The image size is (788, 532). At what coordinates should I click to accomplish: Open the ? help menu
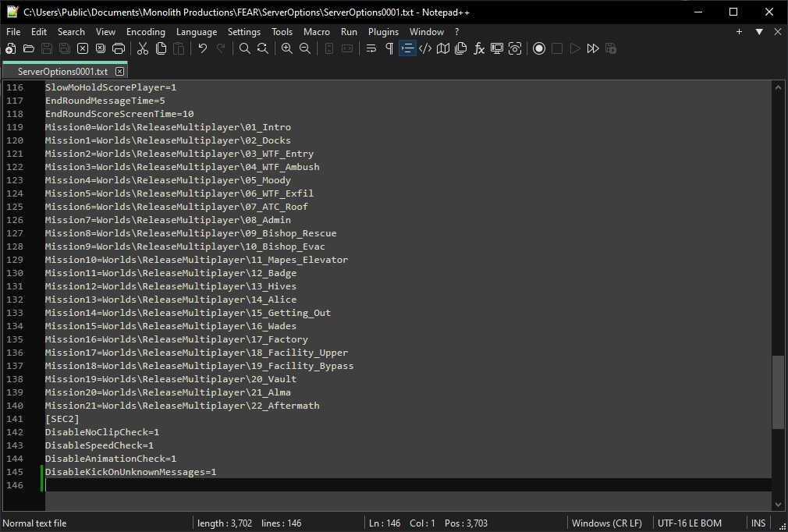(x=456, y=32)
